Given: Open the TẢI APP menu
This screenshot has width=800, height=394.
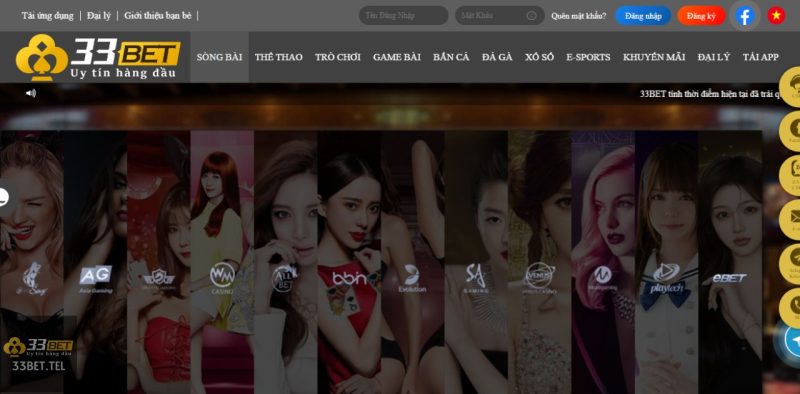Looking at the screenshot, I should point(761,57).
